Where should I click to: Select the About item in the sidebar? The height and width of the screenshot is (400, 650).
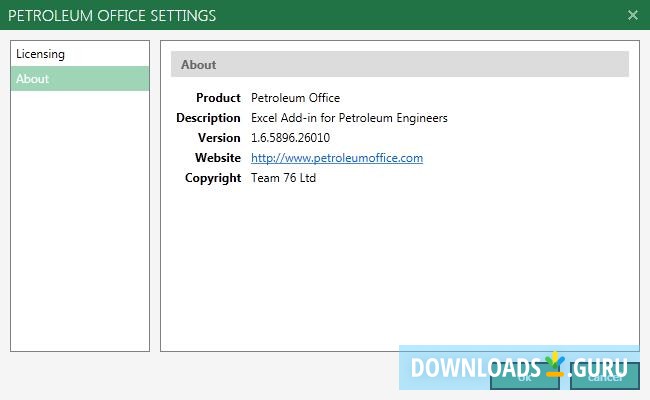click(x=80, y=79)
